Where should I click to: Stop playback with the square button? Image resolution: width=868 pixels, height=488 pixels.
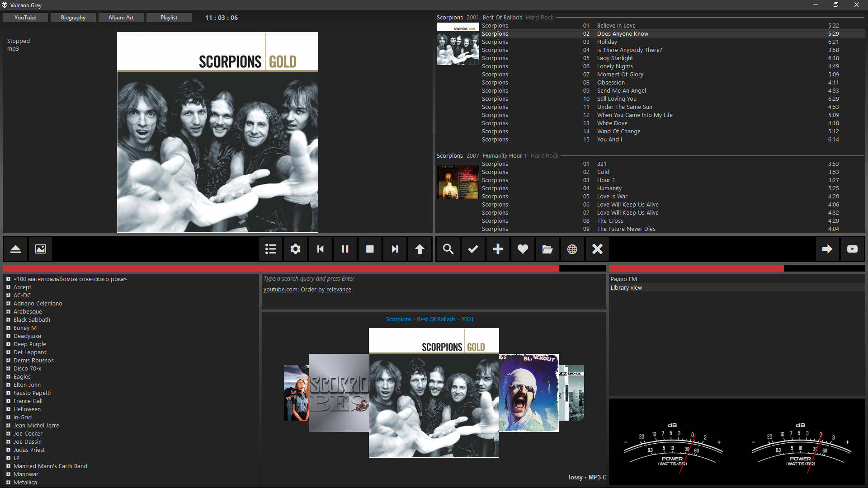point(370,249)
